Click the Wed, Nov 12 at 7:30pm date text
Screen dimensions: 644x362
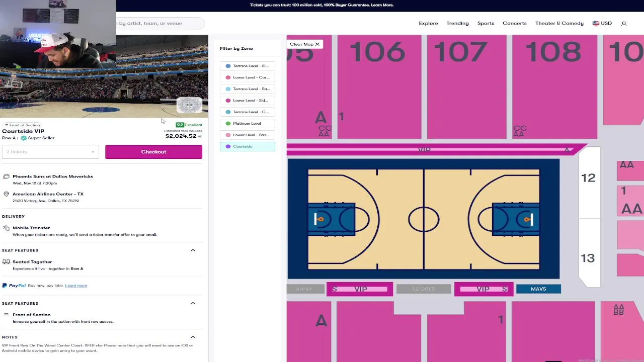click(35, 184)
